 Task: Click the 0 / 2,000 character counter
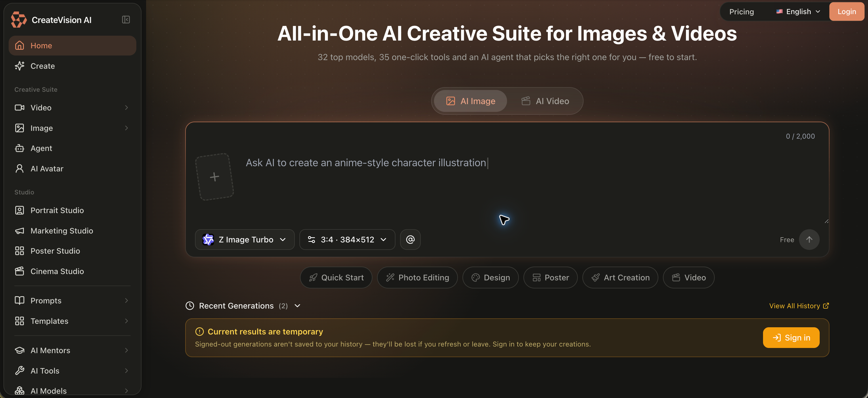800,136
